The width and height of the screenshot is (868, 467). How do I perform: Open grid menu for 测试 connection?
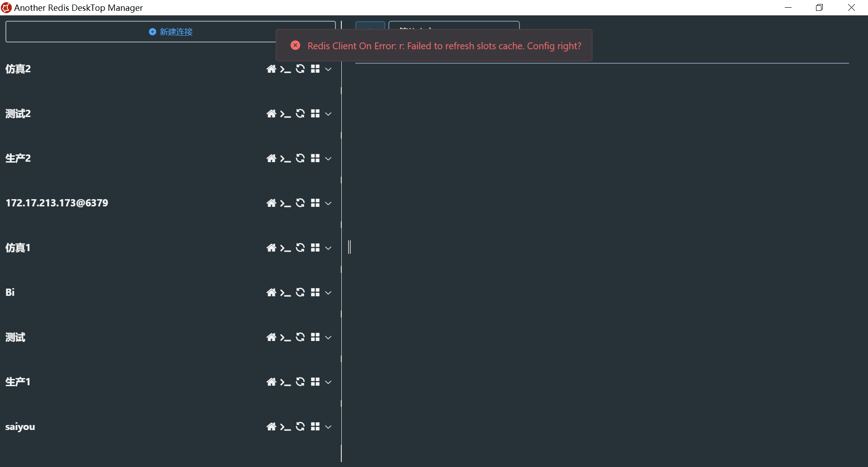tap(315, 337)
